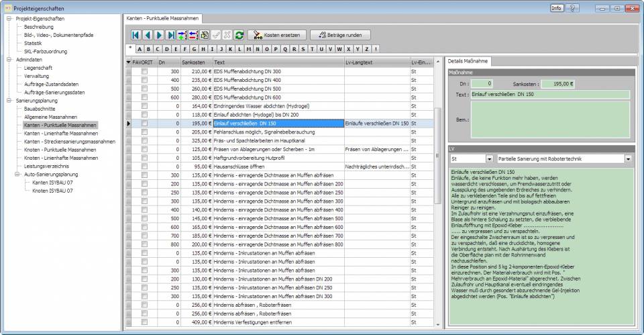This screenshot has height=335, width=644.
Task: Click the grid vertical scrollbar thumb
Action: pos(437,155)
